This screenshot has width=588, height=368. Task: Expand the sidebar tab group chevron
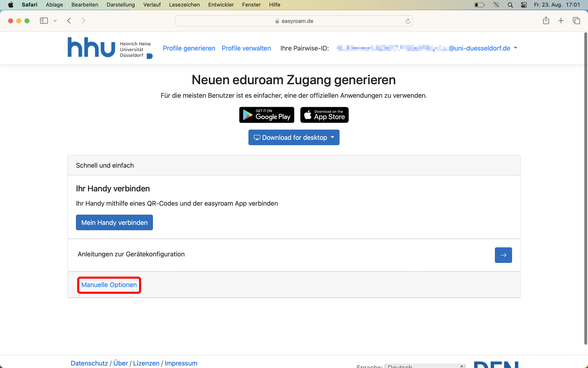55,21
